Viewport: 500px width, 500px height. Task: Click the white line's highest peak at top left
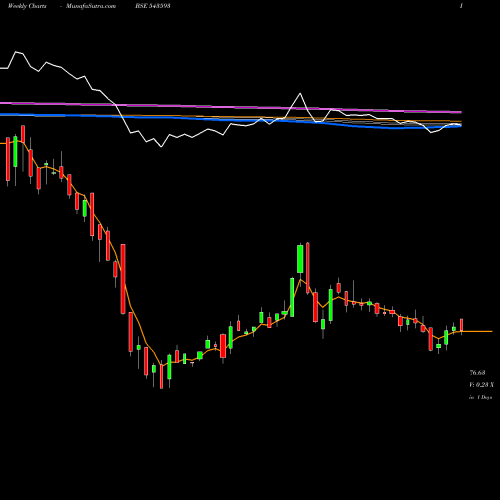point(16,52)
